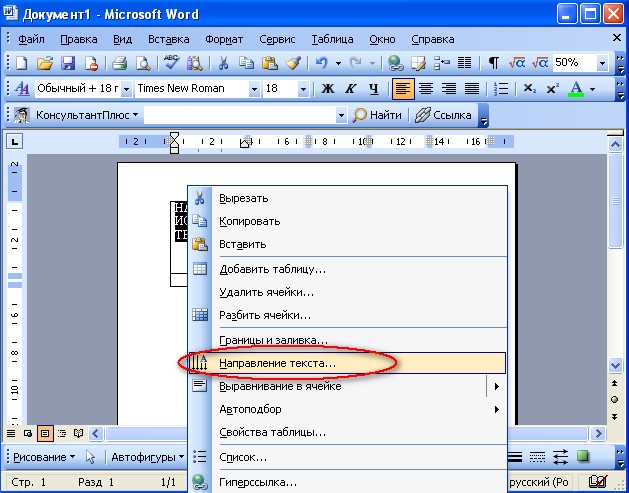Paste from clipboard via the toolbar icon

coord(270,63)
